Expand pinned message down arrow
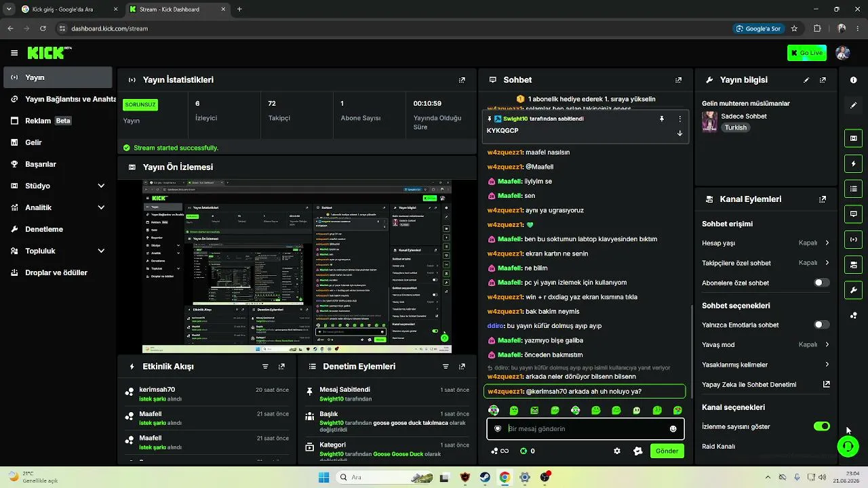Image resolution: width=868 pixels, height=488 pixels. 679,133
